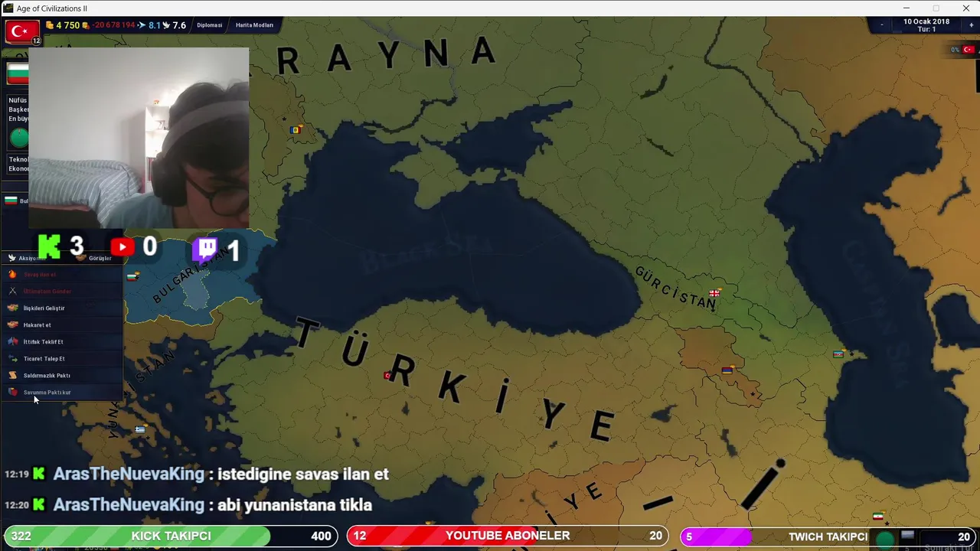This screenshot has height=551, width=980.
Task: Click chat message 'istedigine savas ilan et'
Action: [x=303, y=474]
